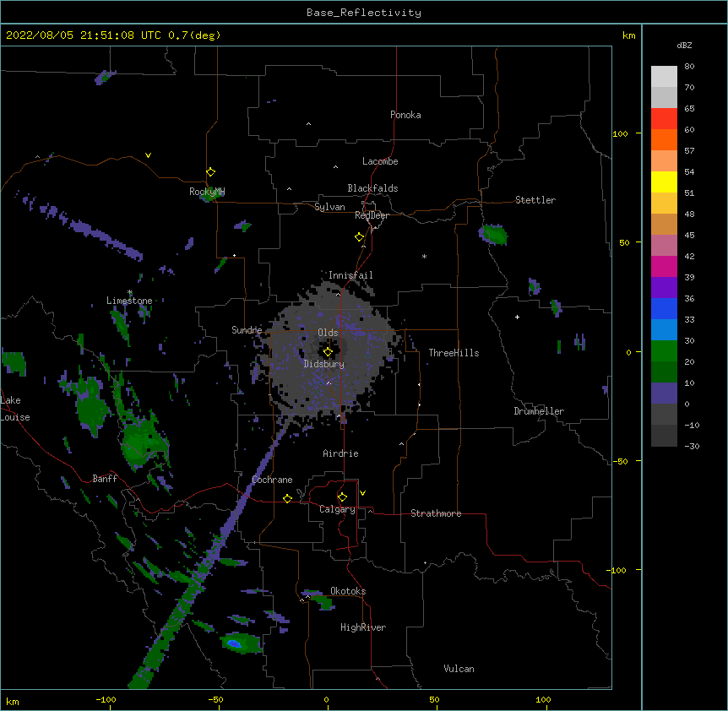Click the Blackfalds label

[372, 188]
